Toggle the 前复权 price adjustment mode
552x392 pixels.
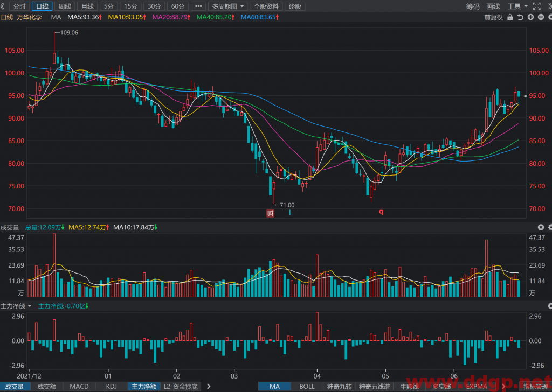[494, 17]
